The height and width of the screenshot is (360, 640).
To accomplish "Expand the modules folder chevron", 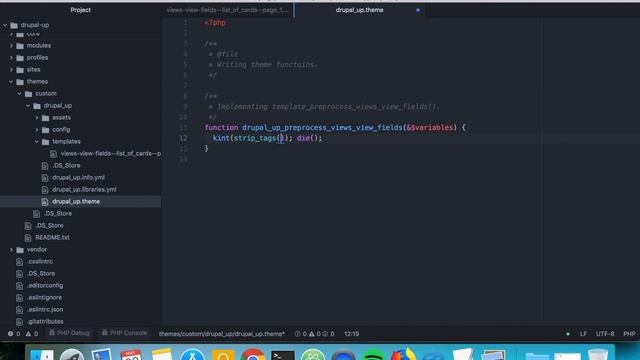I will point(11,46).
